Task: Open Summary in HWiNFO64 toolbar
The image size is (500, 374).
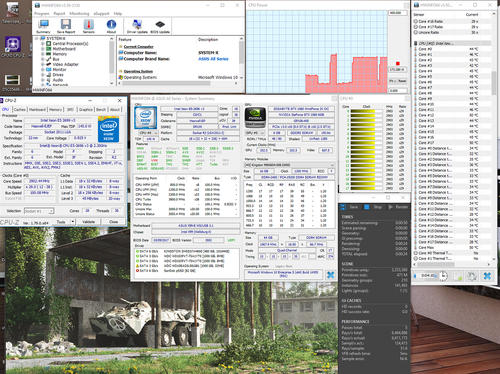Action: (43, 25)
